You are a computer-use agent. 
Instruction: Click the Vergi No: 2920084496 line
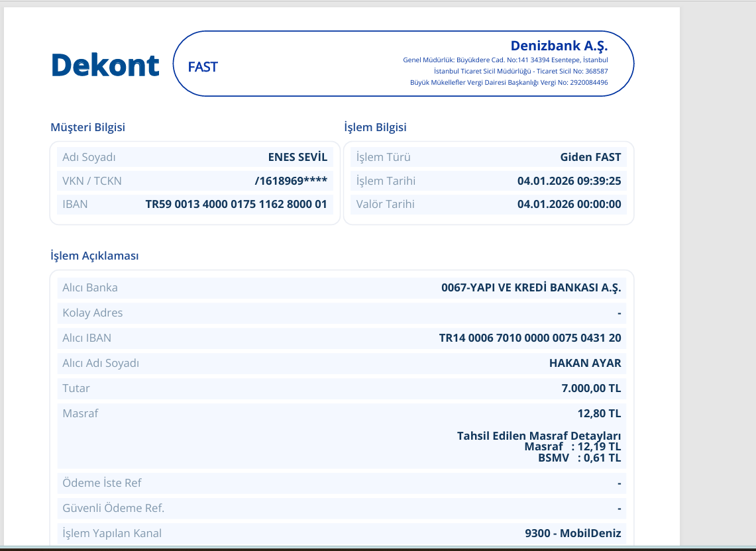[509, 82]
